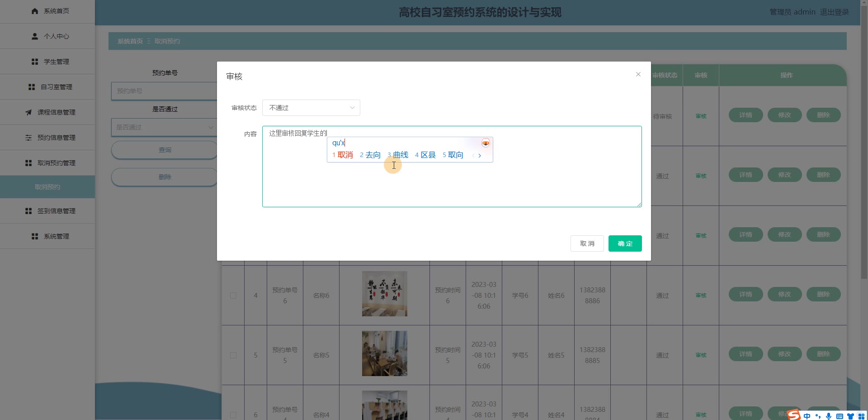This screenshot has width=868, height=420.
Task: Open the soft keyboard icon on IME bar
Action: 840,416
